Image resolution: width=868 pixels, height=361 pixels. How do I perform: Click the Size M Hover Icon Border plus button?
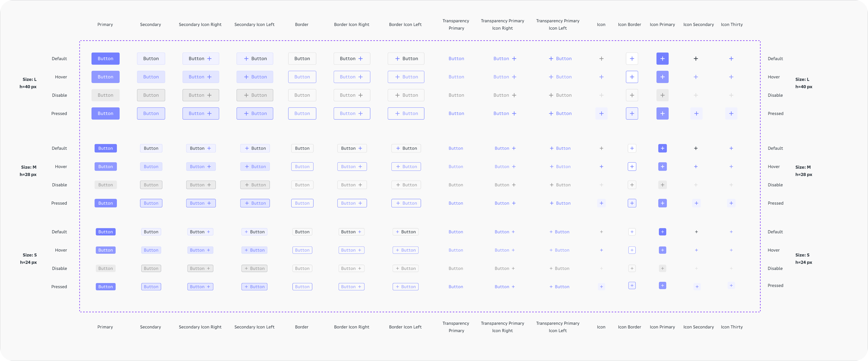[x=632, y=167]
